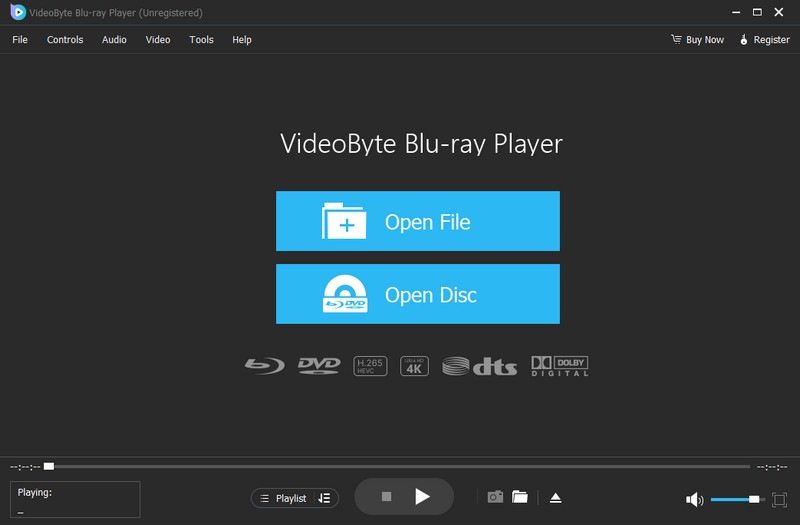Stop playback with the square button
Screen dimensions: 800x525
(387, 496)
